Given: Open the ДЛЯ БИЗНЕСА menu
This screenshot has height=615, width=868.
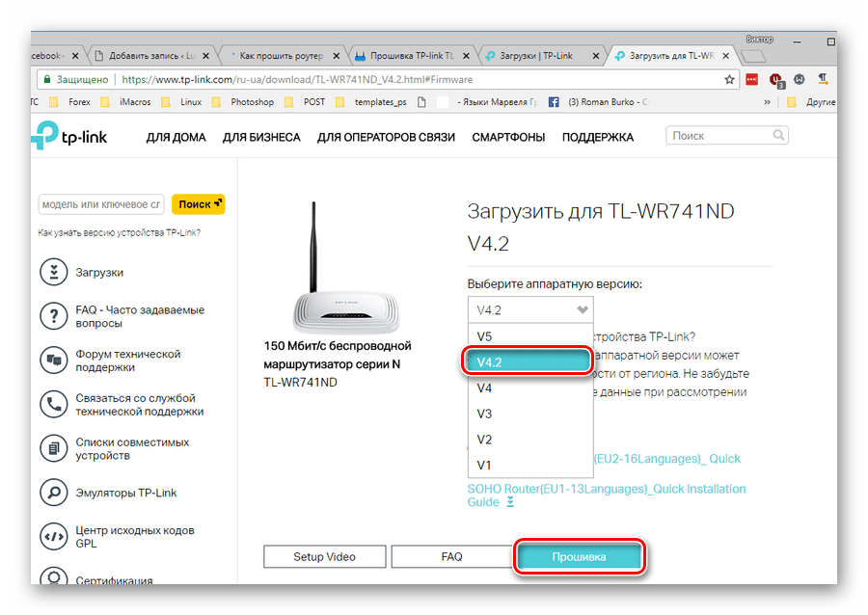Looking at the screenshot, I should pos(261,137).
